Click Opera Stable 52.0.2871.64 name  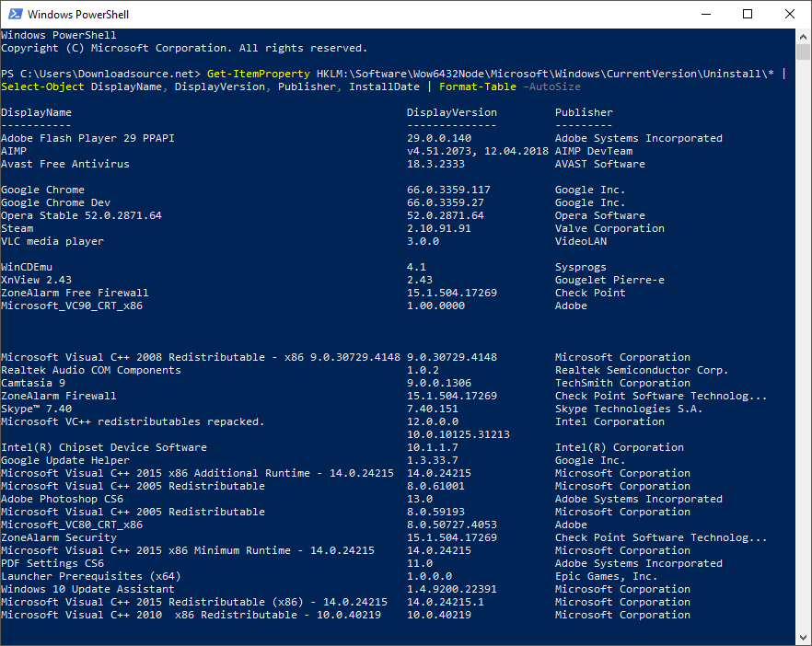pyautogui.click(x=81, y=215)
